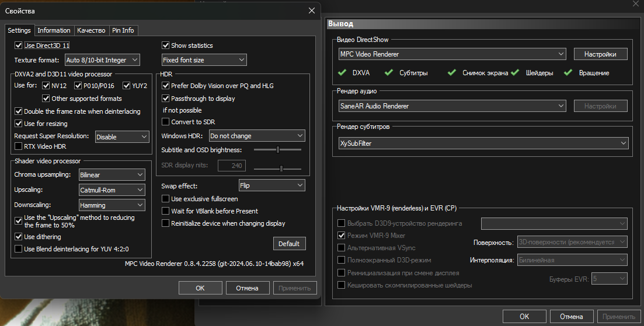Click the green checkmark beside Субтитры

pyautogui.click(x=389, y=73)
